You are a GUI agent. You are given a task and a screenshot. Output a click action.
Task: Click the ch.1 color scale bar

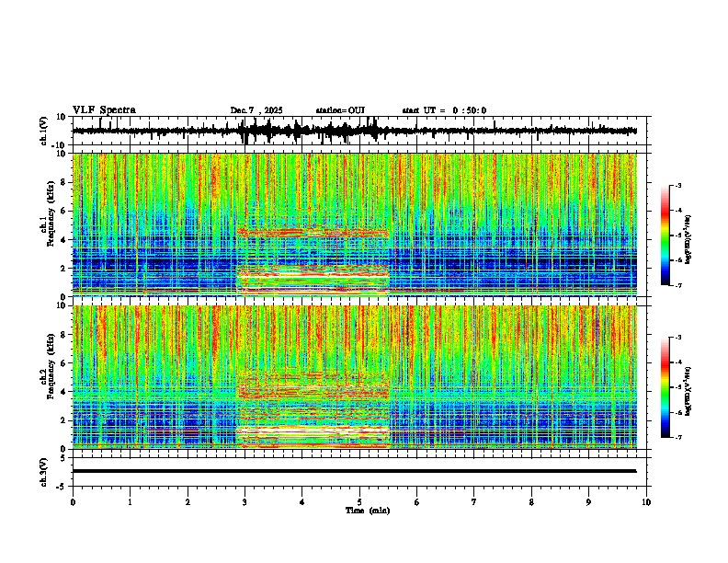pyautogui.click(x=665, y=236)
